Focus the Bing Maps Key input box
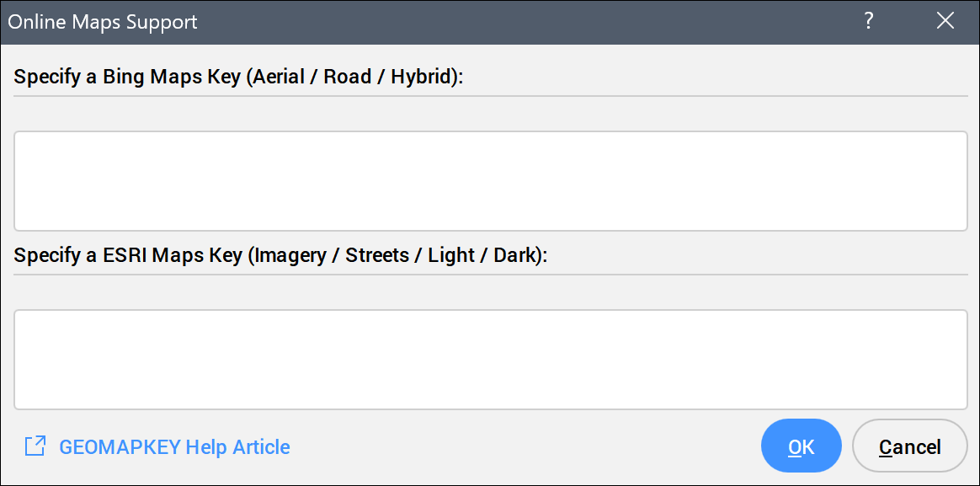The image size is (980, 486). click(x=490, y=180)
